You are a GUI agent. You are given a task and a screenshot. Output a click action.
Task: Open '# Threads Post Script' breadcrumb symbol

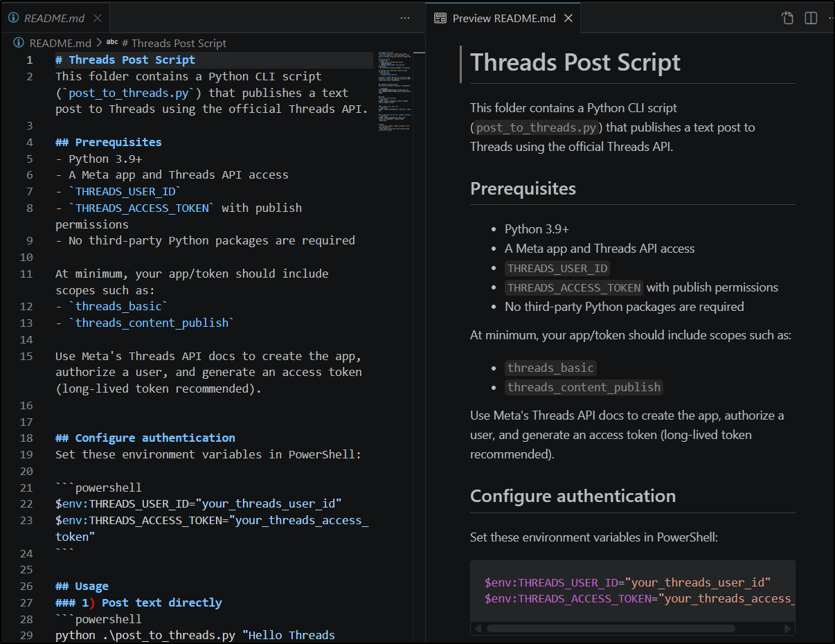click(x=167, y=43)
